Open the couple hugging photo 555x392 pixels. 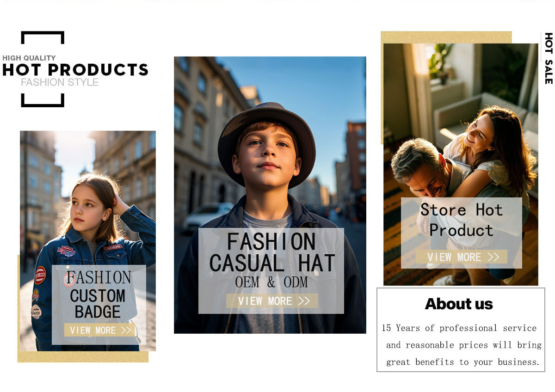pos(461,164)
